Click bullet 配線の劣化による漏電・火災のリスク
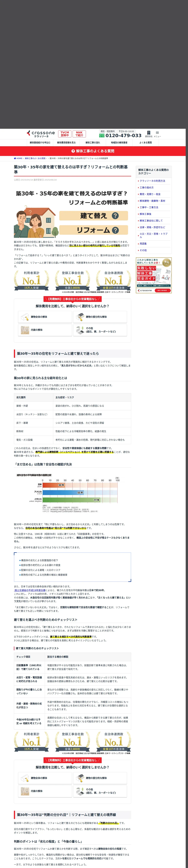This screenshot has width=188, height=868. click(x=41, y=570)
